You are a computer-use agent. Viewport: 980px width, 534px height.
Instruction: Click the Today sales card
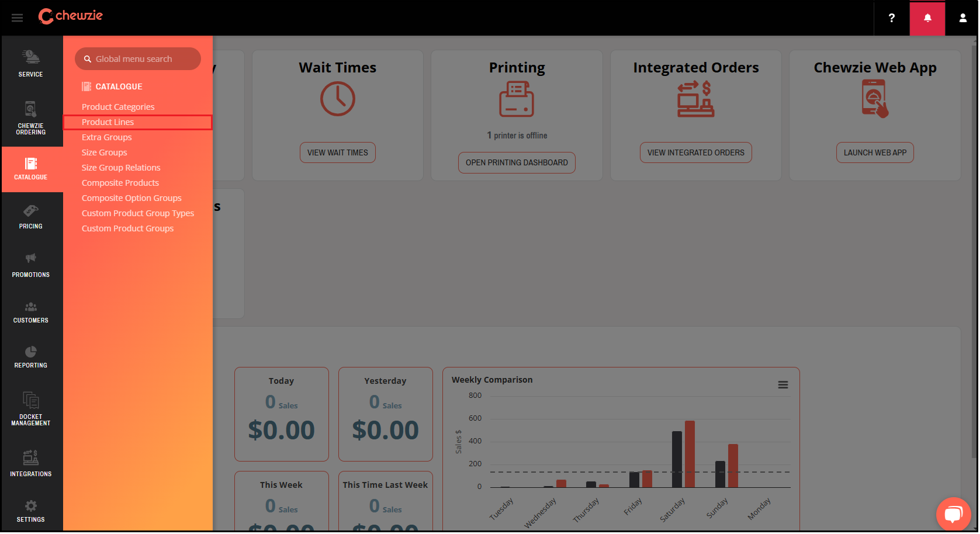[282, 414]
